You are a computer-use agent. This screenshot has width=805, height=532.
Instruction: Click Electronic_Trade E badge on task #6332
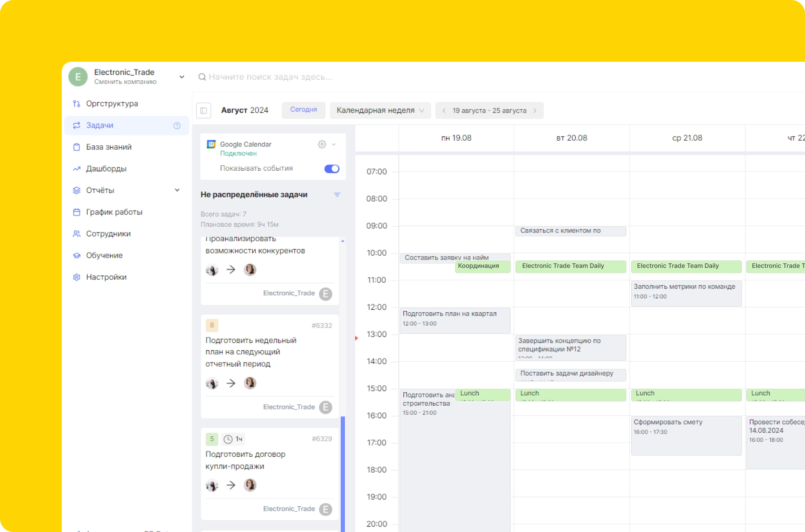[x=326, y=407]
